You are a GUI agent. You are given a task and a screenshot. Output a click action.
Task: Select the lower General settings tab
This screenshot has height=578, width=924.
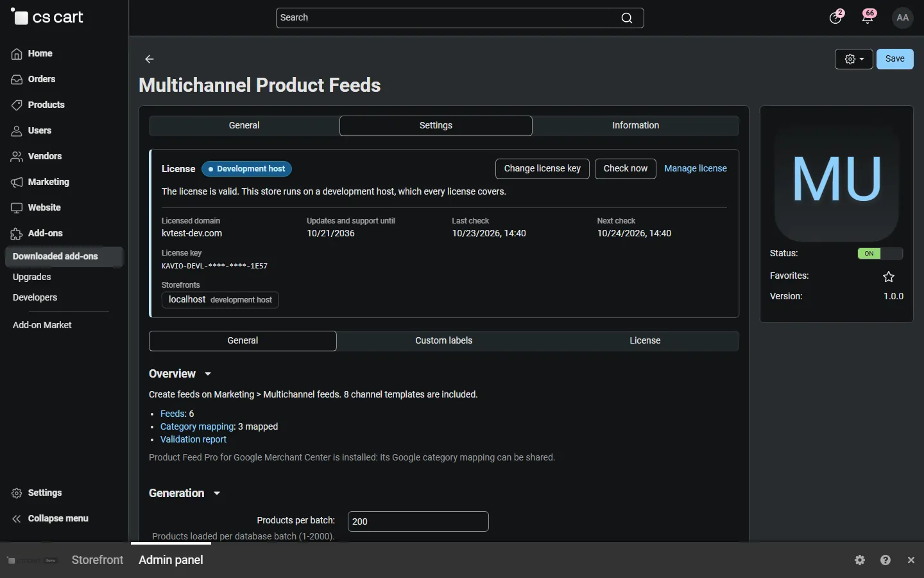coord(243,341)
